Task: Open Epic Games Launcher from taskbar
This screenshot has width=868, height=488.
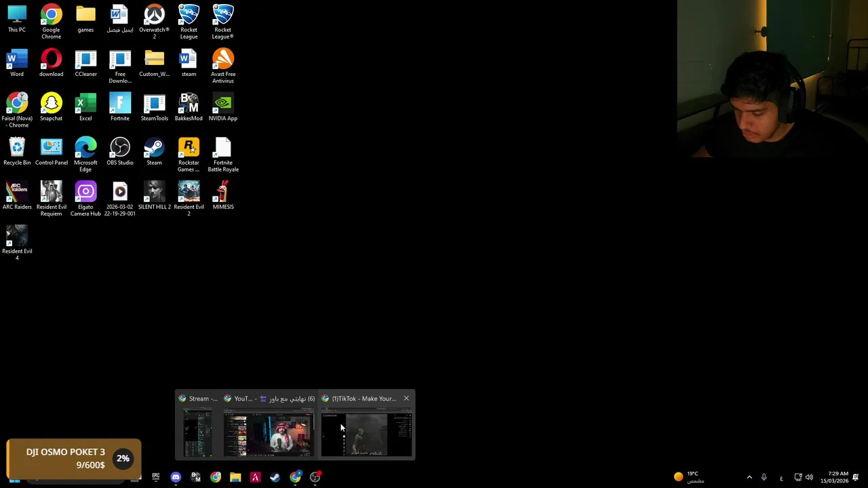Action: coord(156,477)
